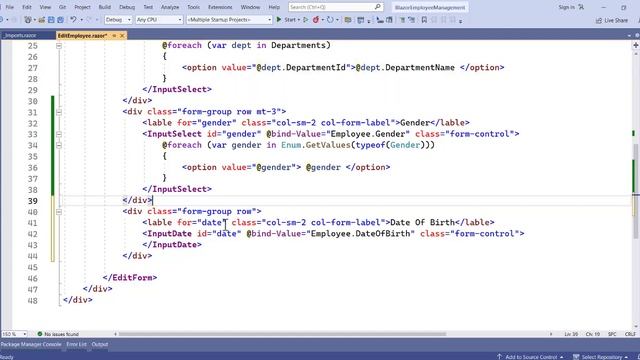Open the Debug configuration dropdown
The width and height of the screenshot is (640, 360).
pyautogui.click(x=118, y=20)
